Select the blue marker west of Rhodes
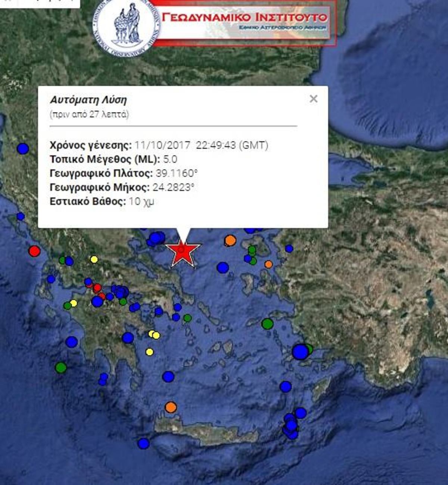Viewport: 448px width, 485px height. (286, 387)
